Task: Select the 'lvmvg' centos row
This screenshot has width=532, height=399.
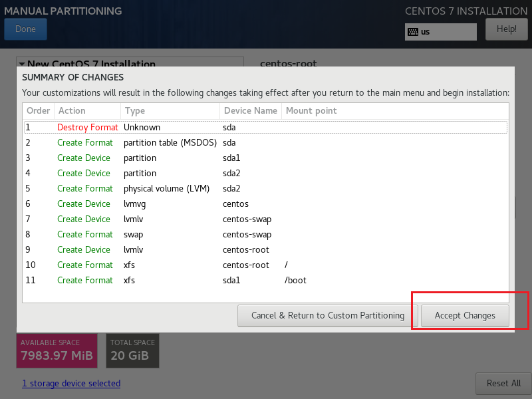Action: pos(265,203)
